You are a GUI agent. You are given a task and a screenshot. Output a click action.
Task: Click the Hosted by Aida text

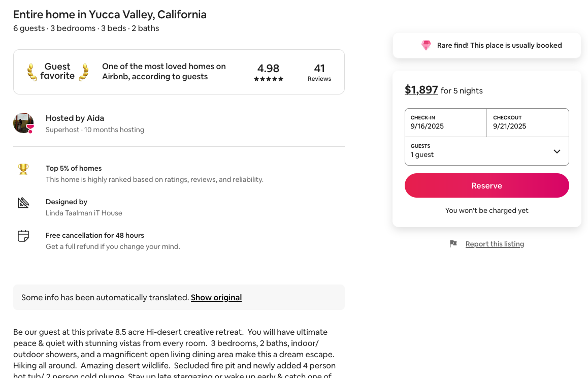(75, 118)
